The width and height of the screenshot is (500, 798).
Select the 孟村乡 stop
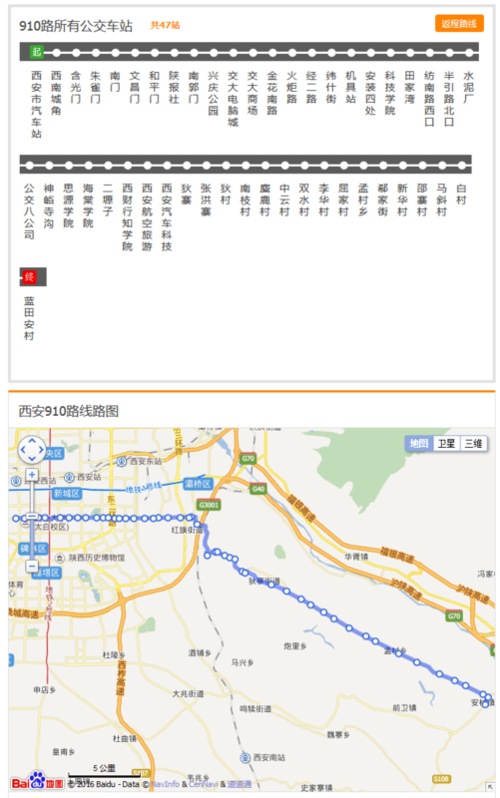click(363, 200)
